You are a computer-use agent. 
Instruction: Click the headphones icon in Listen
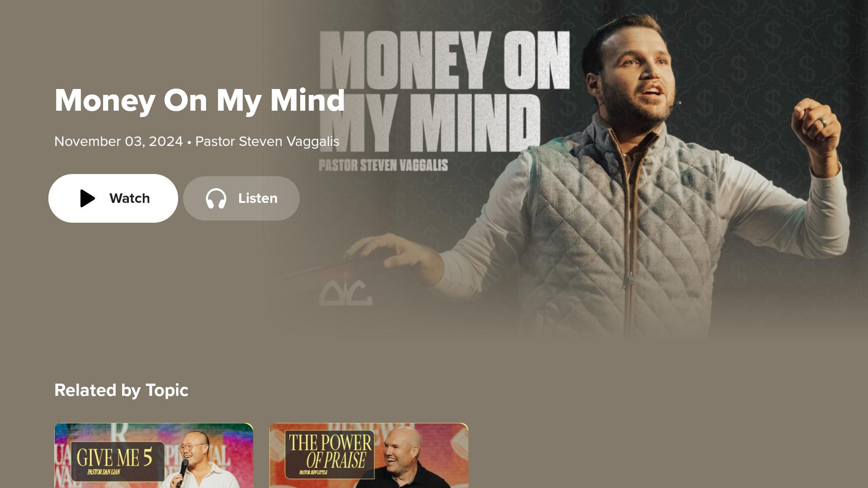click(216, 198)
